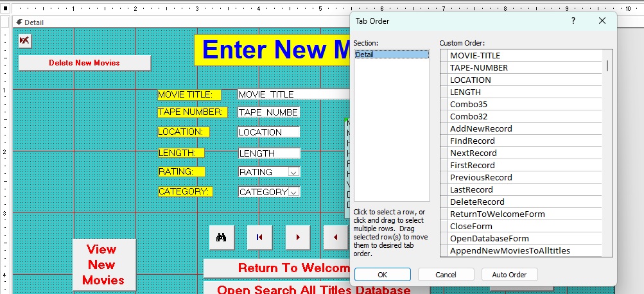Click the Enter New M... yellow title label

click(x=272, y=49)
